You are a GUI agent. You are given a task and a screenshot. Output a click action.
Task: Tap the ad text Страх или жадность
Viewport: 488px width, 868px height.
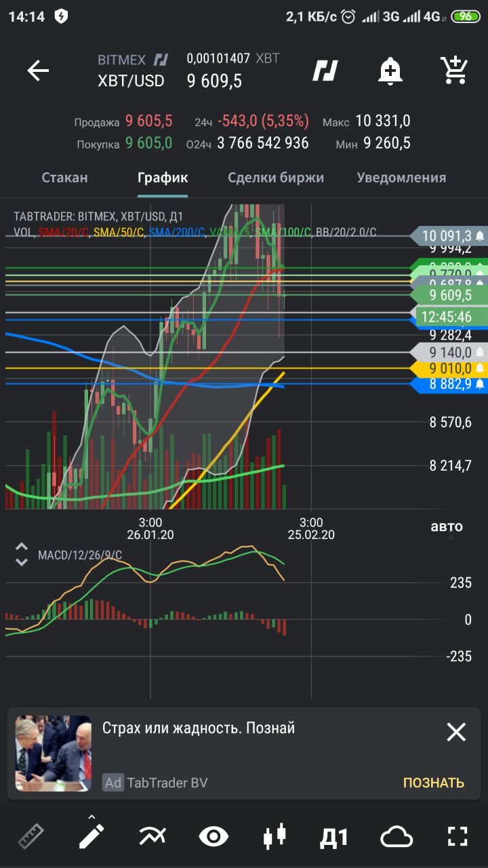(x=199, y=728)
